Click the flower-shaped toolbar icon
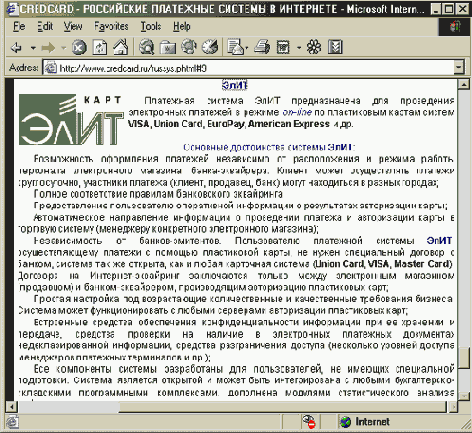Viewport: 472px width, 433px height. (314, 47)
